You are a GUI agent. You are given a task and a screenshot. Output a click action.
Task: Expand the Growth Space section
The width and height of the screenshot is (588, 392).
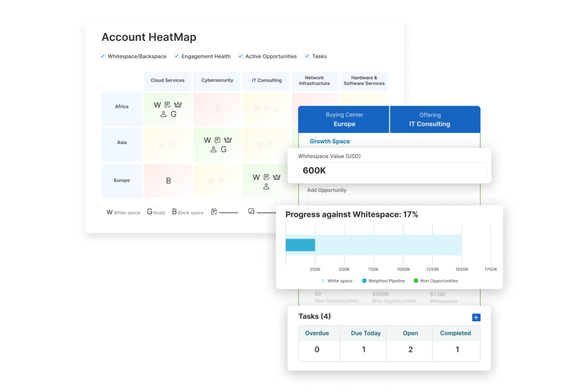pos(330,141)
